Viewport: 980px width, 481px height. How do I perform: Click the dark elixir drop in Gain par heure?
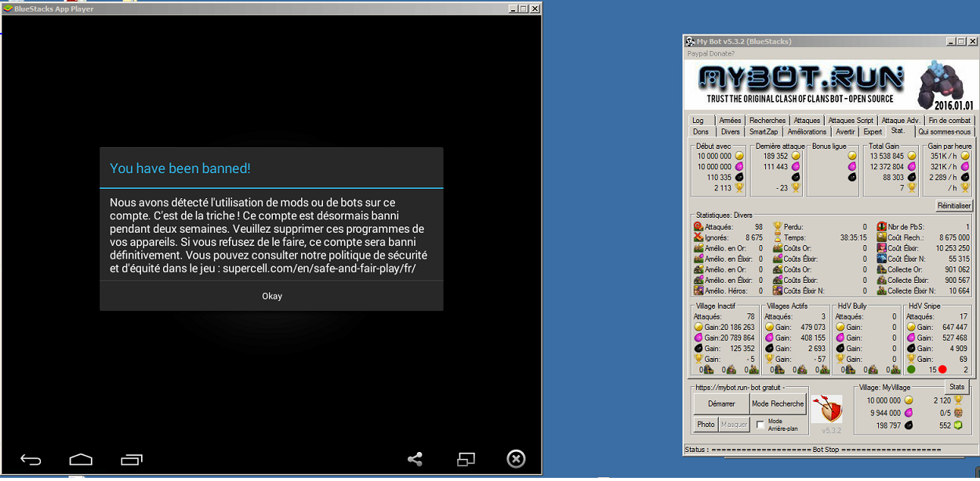click(x=965, y=178)
